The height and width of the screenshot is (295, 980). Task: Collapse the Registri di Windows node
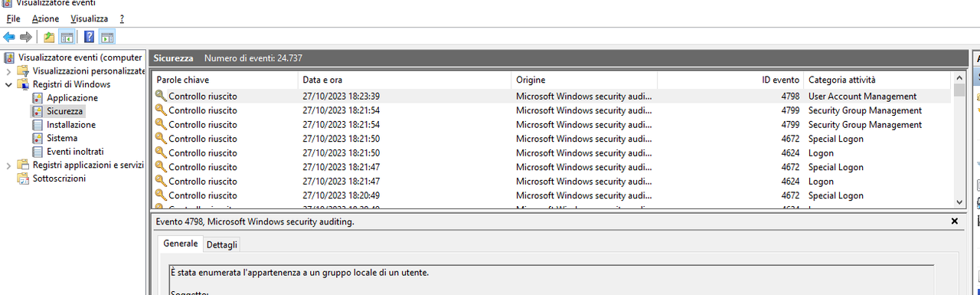click(x=8, y=84)
